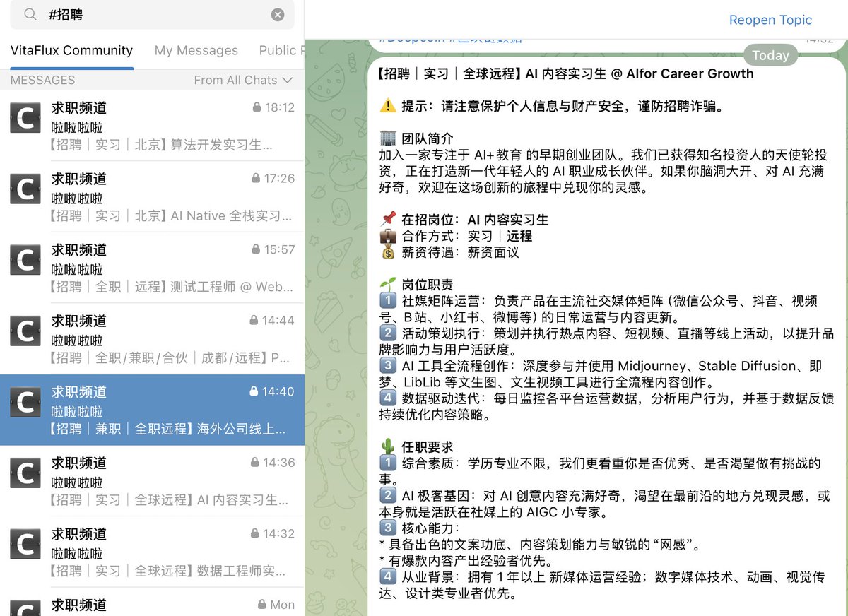Screen dimensions: 848x616
Task: Click lock icon beside 14:36
Action: point(255,463)
